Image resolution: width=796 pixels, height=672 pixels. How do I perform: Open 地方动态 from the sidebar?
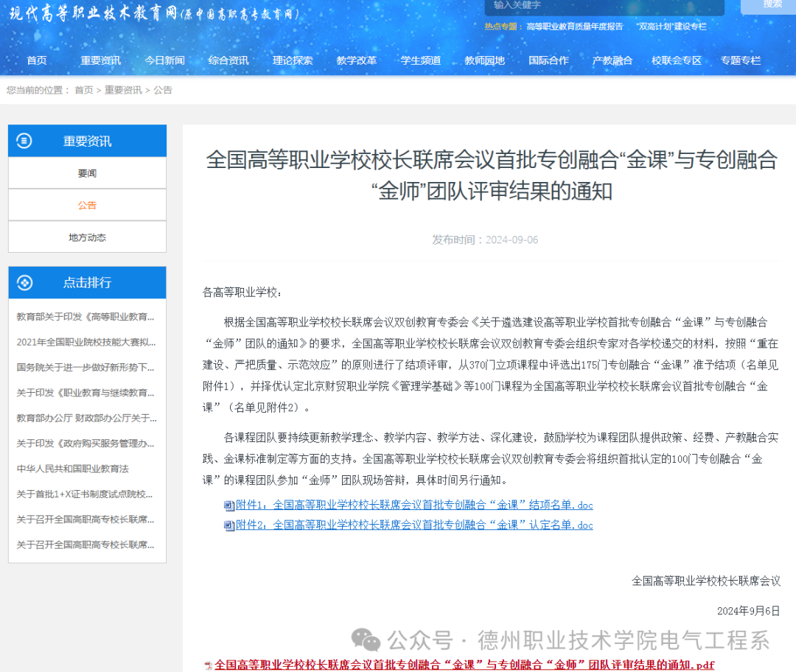87,237
